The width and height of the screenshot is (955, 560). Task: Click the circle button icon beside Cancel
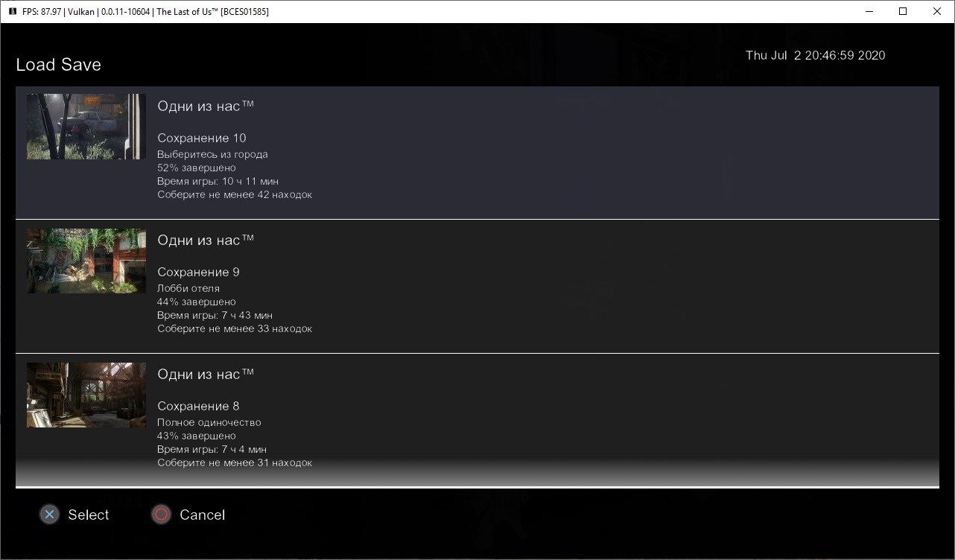click(x=161, y=515)
